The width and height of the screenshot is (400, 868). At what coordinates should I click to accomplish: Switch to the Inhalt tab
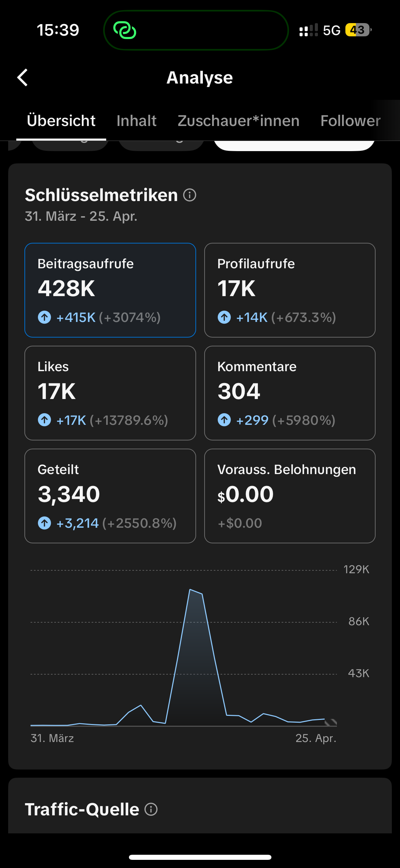(x=136, y=121)
